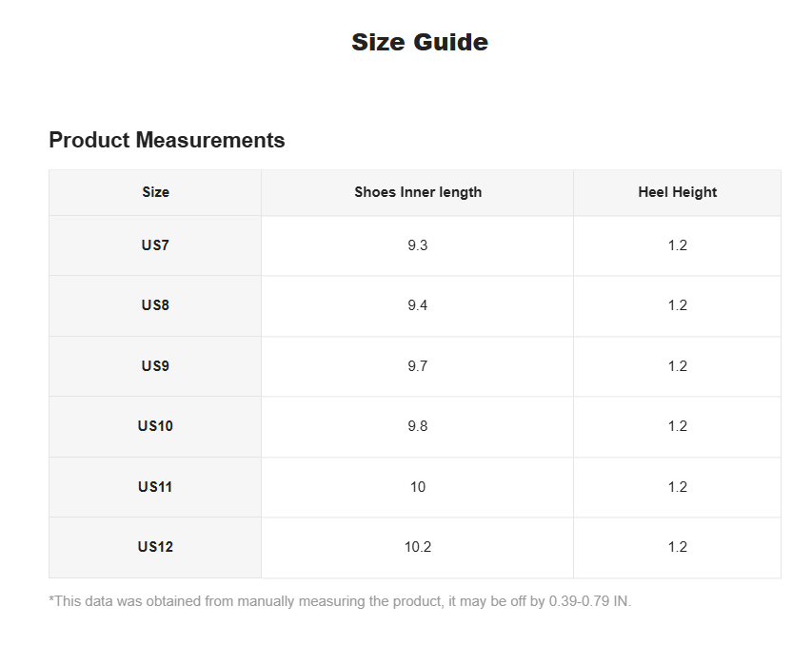Click the 10.2 inner length value

[418, 547]
